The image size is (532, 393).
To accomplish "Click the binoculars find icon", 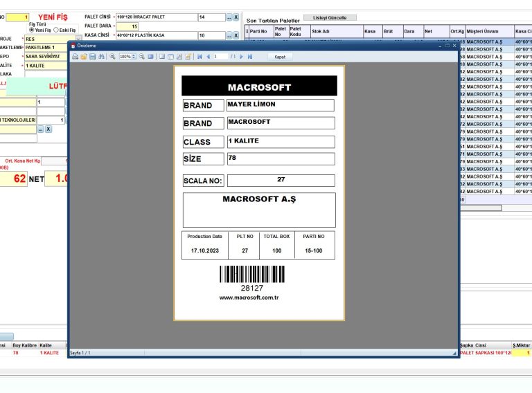I will click(x=101, y=57).
